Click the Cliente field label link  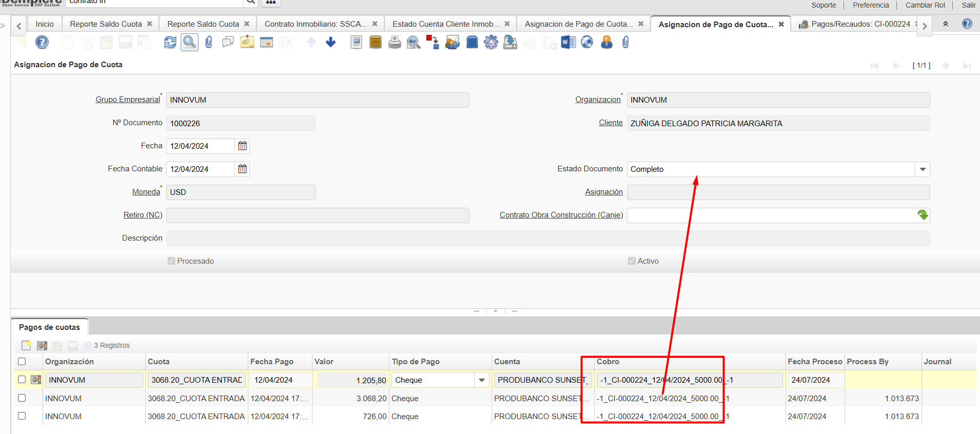(x=611, y=123)
